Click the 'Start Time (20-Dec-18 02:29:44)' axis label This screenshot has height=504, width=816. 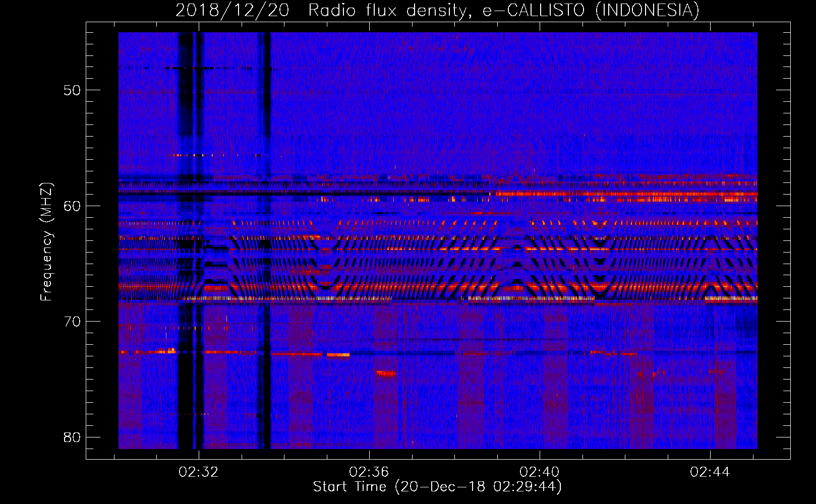(437, 487)
